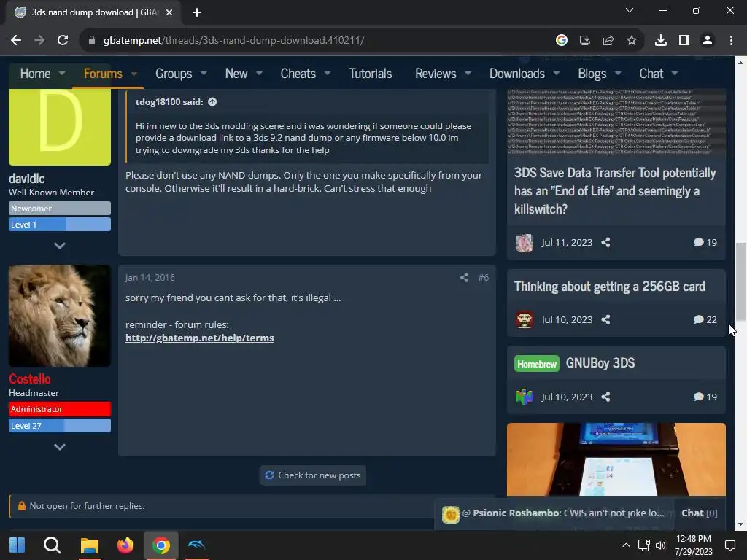Open the Groups nav item

point(174,74)
